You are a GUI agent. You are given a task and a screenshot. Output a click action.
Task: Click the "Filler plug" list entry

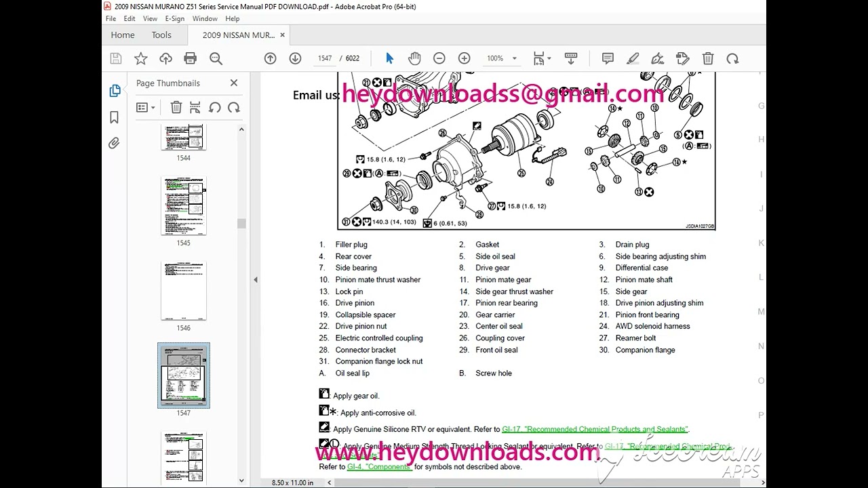pyautogui.click(x=351, y=245)
